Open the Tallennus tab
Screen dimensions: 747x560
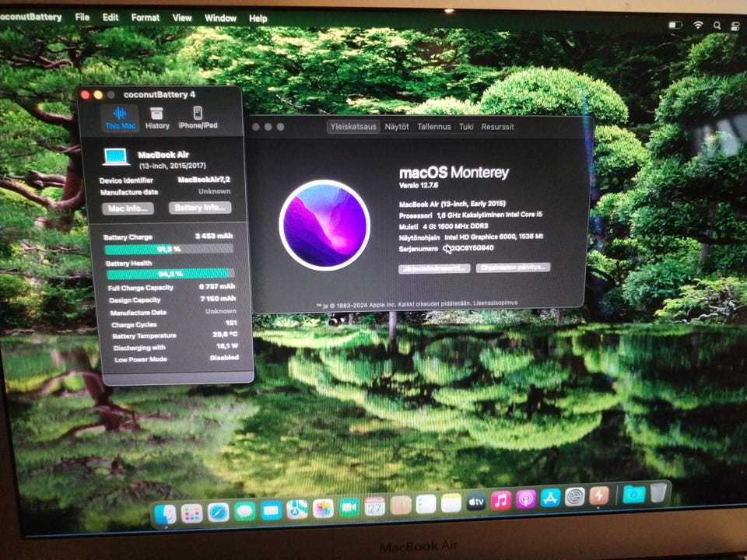[434, 127]
